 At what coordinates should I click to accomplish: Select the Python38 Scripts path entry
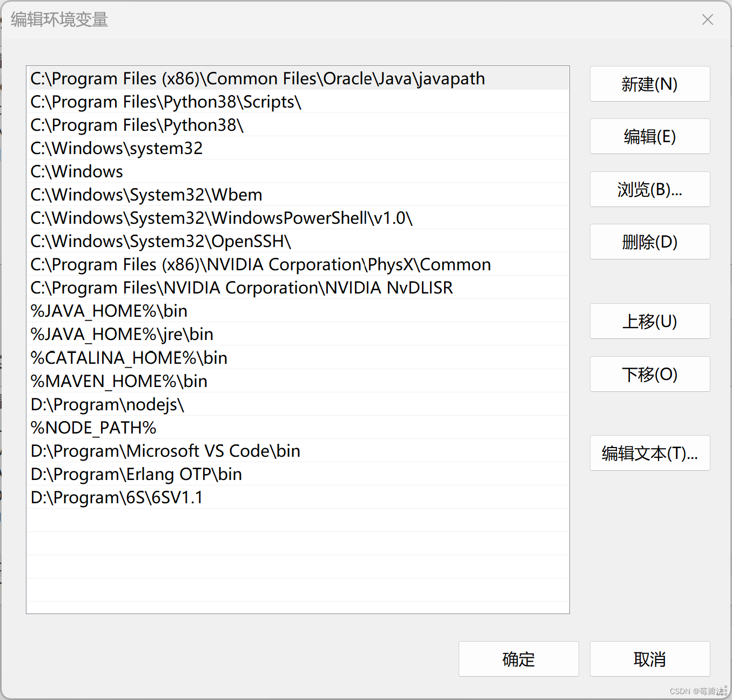point(165,102)
